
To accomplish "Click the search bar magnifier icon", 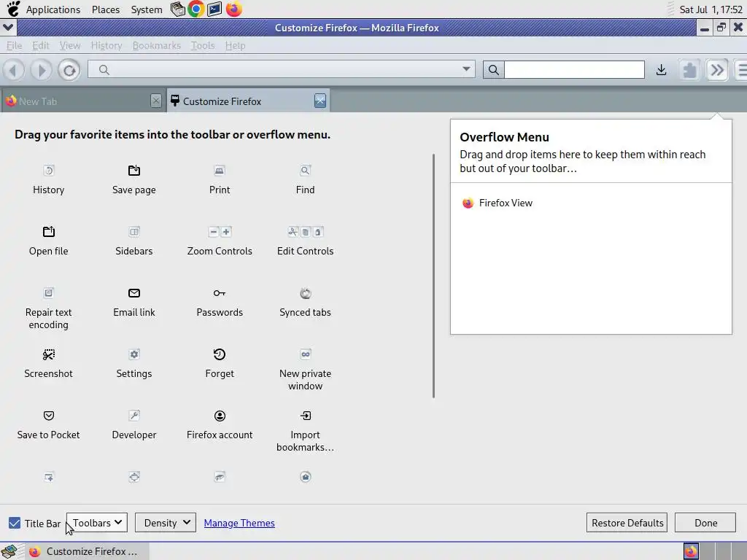I will (494, 70).
